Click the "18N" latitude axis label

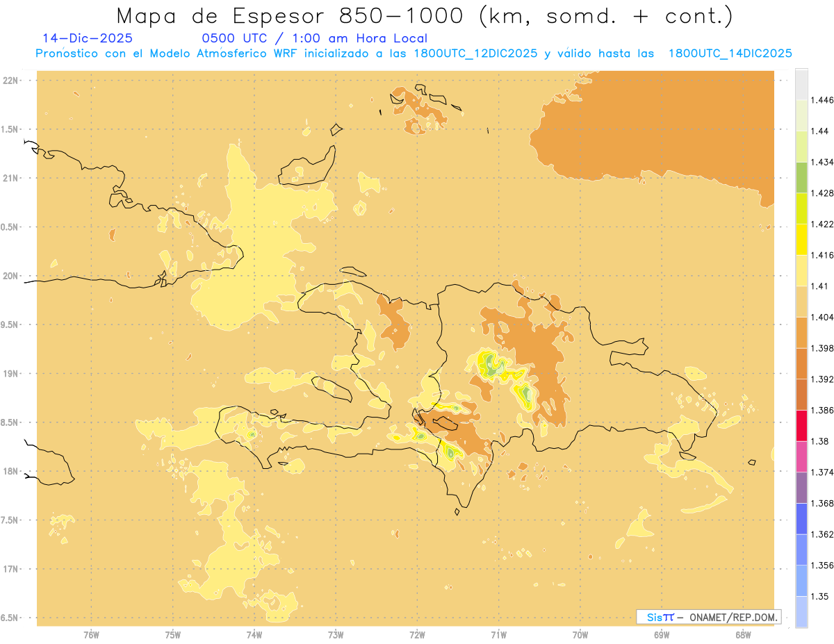10,471
